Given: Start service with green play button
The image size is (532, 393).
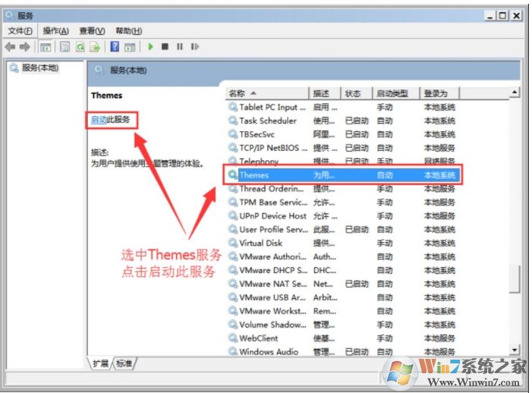Looking at the screenshot, I should 150,46.
